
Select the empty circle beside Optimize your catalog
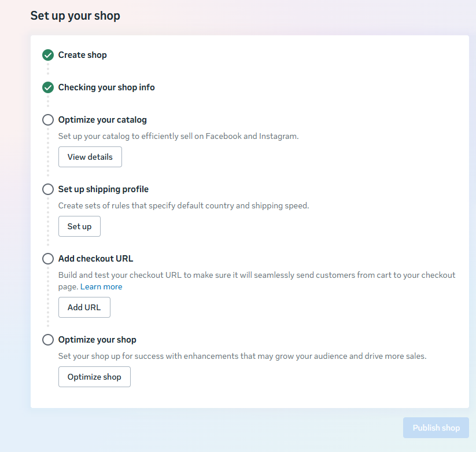[48, 120]
